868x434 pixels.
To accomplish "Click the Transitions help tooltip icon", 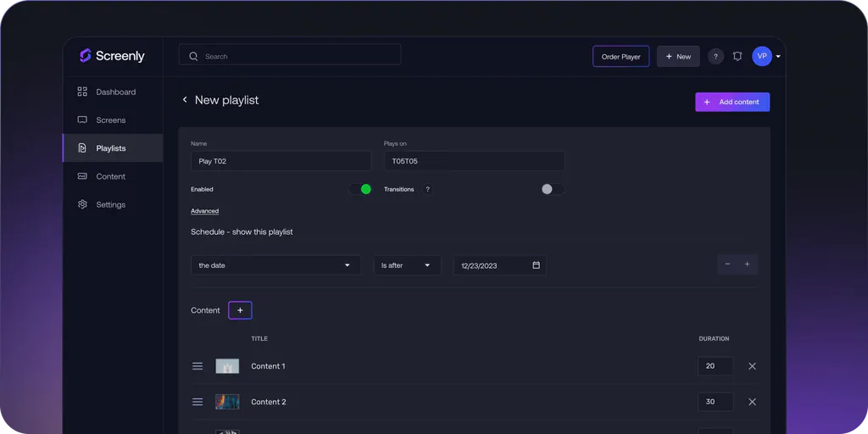I will point(427,190).
